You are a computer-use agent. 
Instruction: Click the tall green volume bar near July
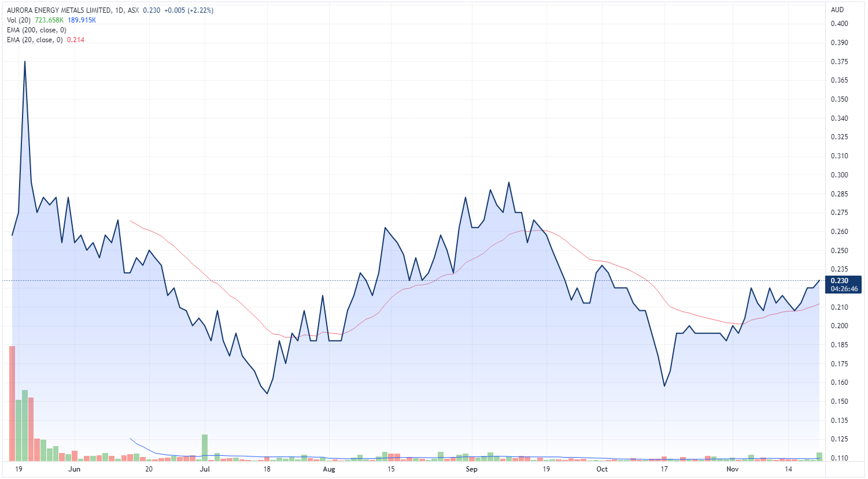pos(205,448)
